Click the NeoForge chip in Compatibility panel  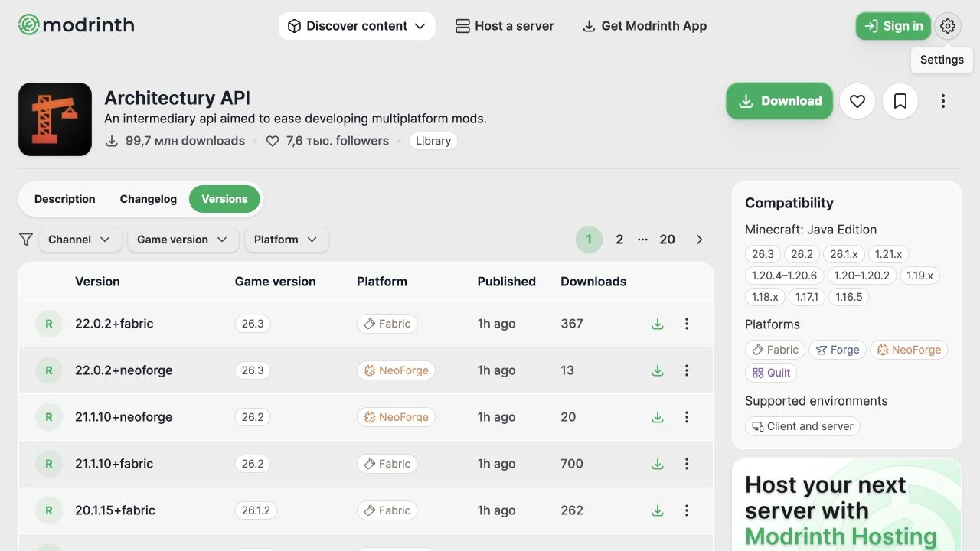coord(909,350)
